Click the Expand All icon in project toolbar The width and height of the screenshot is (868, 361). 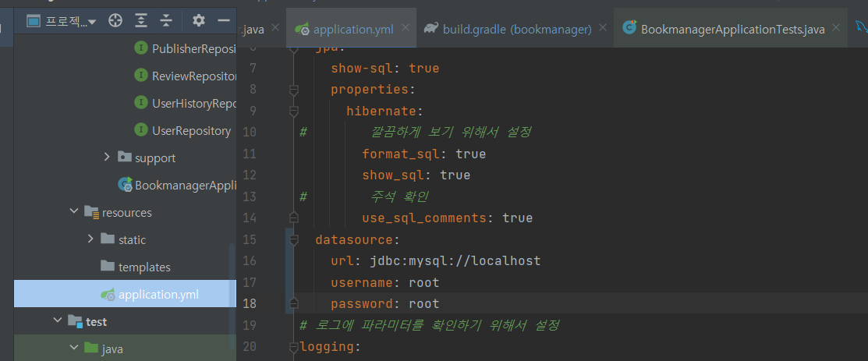coord(142,21)
